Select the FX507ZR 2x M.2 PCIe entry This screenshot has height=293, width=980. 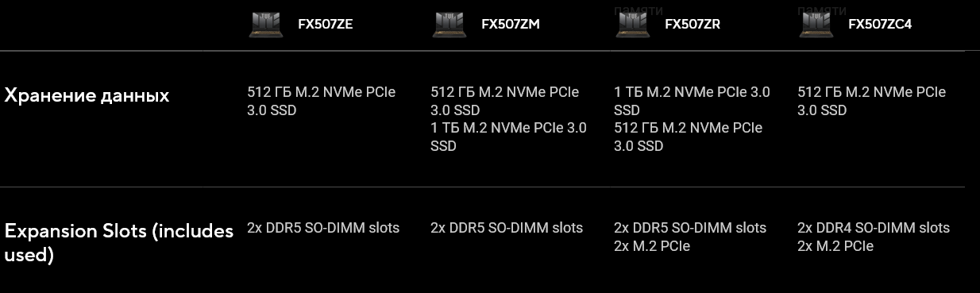click(x=652, y=246)
